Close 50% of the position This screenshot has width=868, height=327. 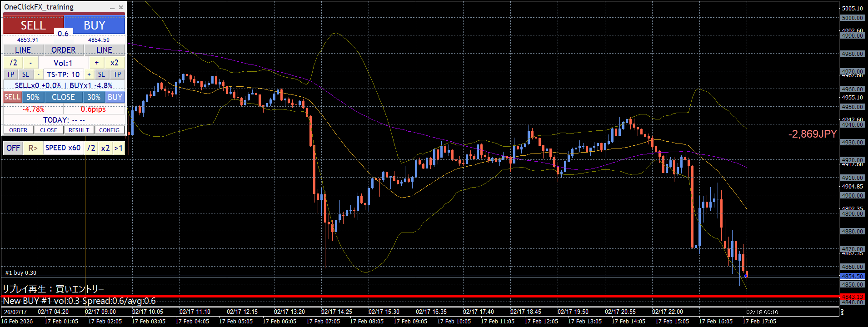point(33,97)
